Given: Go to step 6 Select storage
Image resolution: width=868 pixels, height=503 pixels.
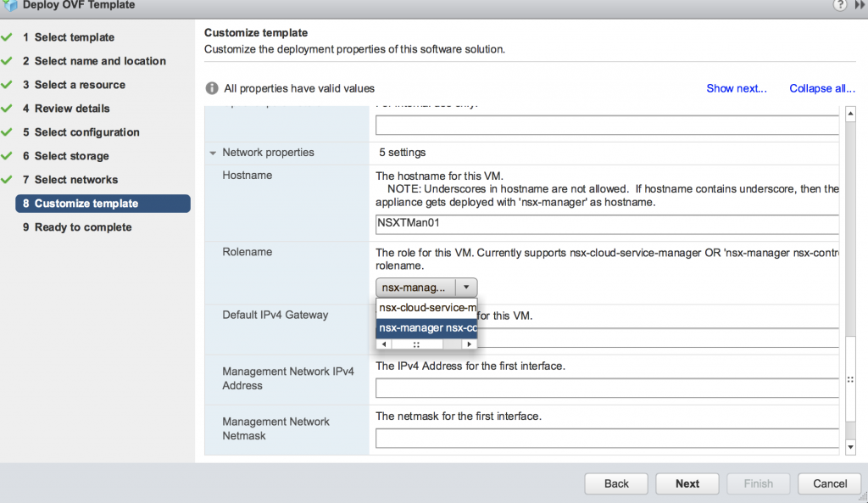Looking at the screenshot, I should 66,156.
